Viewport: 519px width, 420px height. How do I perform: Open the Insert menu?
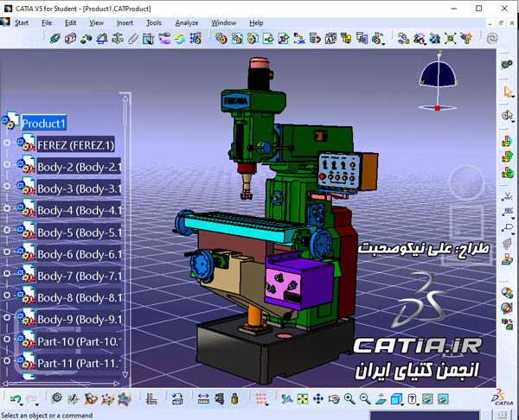pos(125,22)
